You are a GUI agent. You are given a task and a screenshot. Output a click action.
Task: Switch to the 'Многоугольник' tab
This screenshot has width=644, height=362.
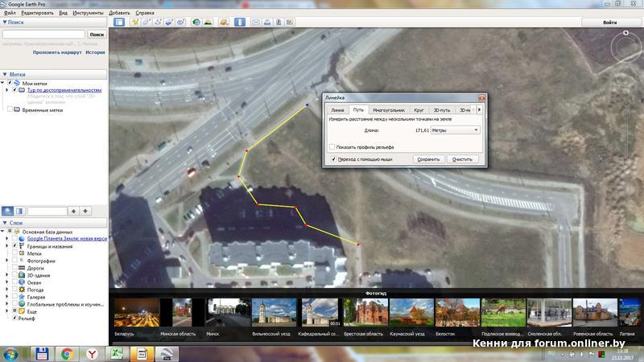point(388,109)
